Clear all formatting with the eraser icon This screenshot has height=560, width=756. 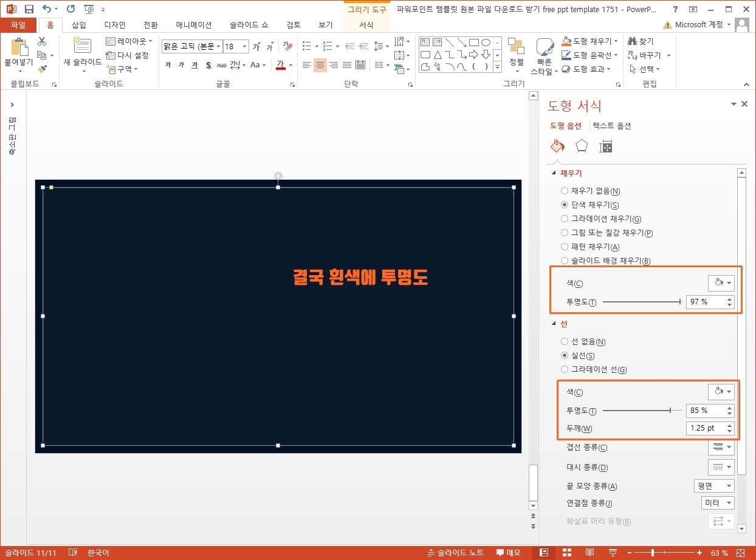(x=287, y=47)
